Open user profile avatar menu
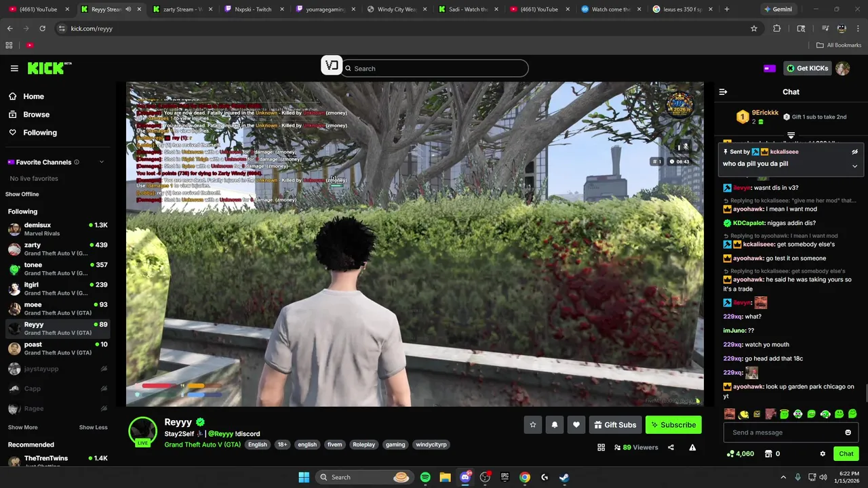The image size is (868, 488). [842, 68]
